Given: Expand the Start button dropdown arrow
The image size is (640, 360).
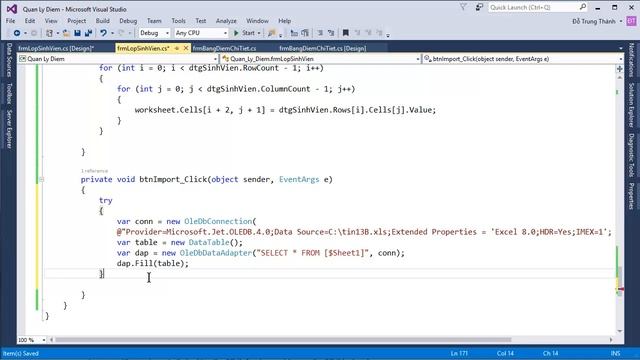Looking at the screenshot, I should click(x=259, y=33).
